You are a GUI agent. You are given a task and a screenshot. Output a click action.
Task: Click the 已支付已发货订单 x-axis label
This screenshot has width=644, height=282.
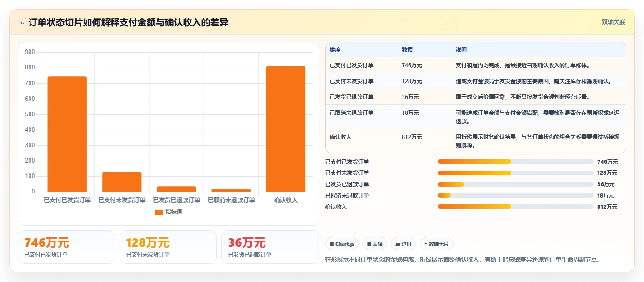[x=67, y=200]
